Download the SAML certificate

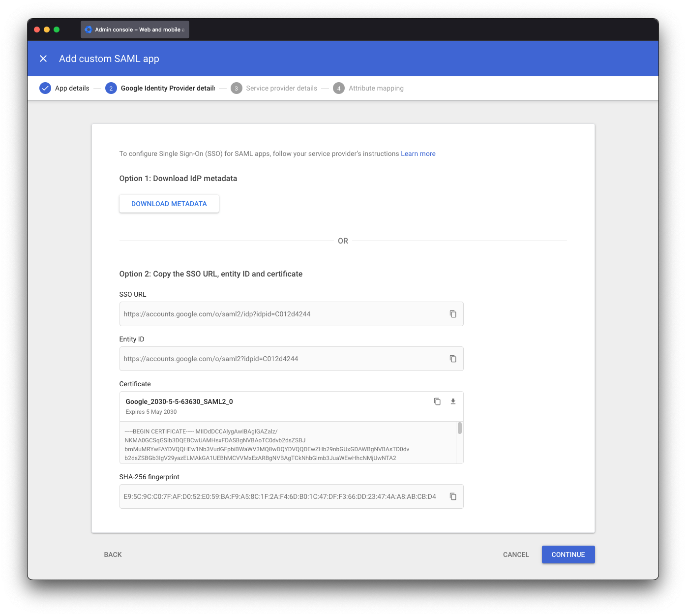click(452, 401)
